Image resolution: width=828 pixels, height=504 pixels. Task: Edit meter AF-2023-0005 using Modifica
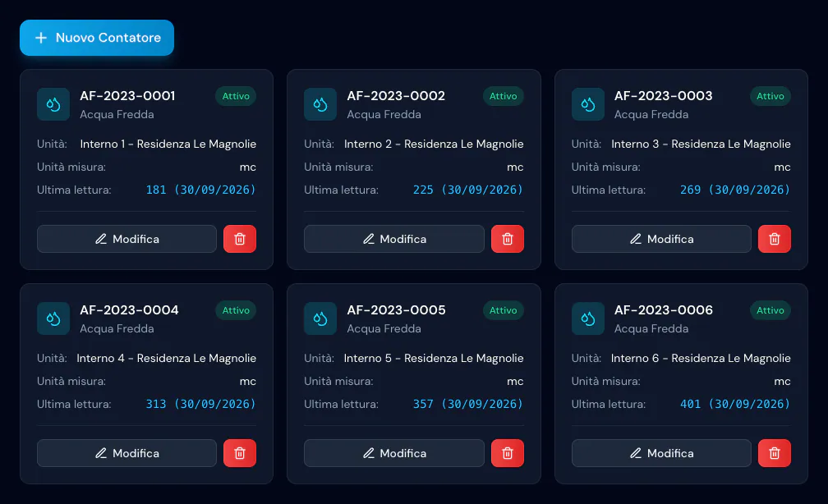point(394,453)
